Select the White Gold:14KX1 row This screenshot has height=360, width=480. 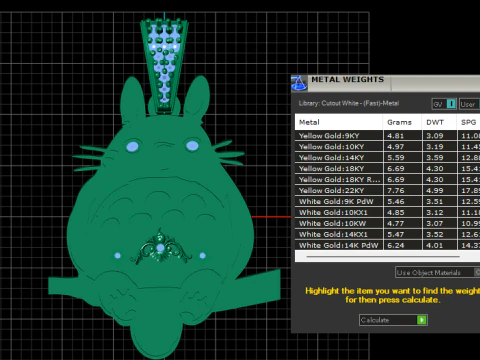pos(387,235)
